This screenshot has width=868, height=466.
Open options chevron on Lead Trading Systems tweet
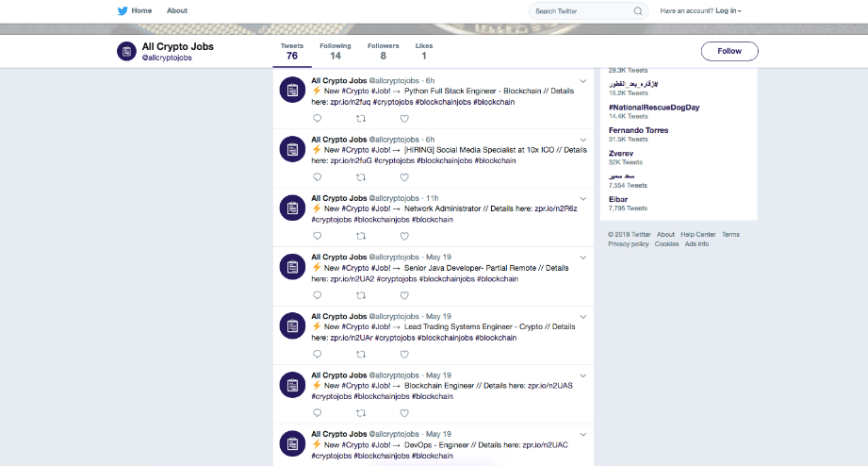pos(583,316)
